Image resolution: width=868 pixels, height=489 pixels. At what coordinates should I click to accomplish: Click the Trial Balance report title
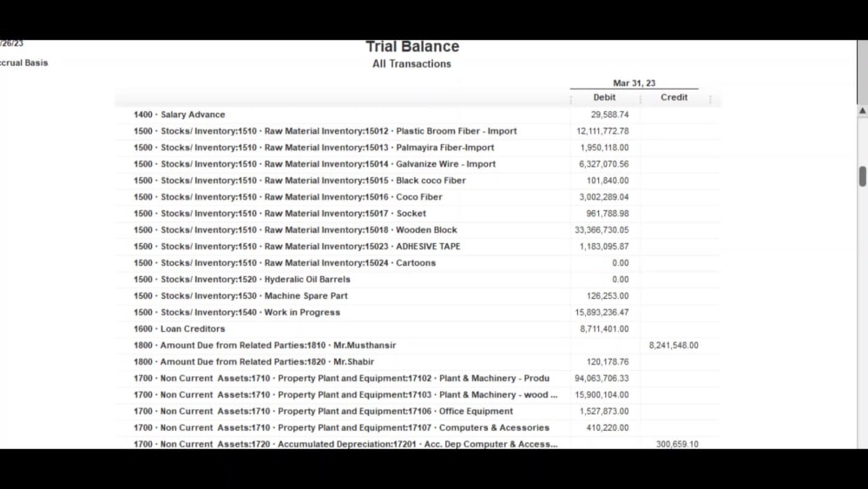coord(412,47)
